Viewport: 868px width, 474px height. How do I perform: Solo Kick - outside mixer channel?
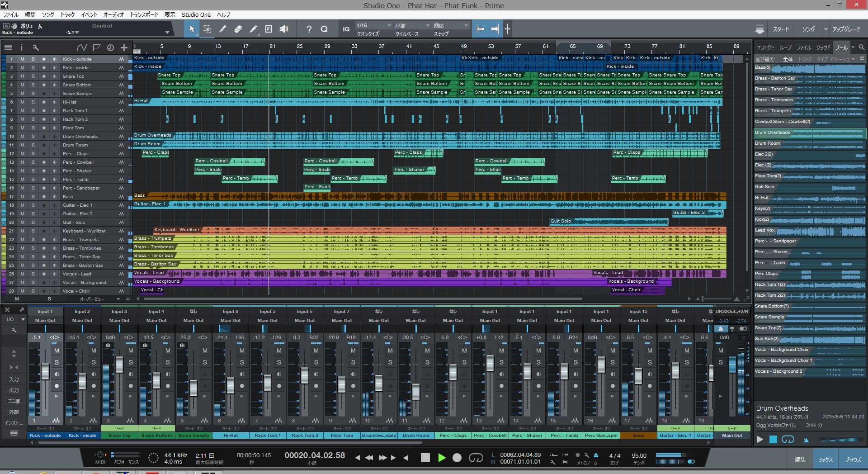tap(57, 362)
